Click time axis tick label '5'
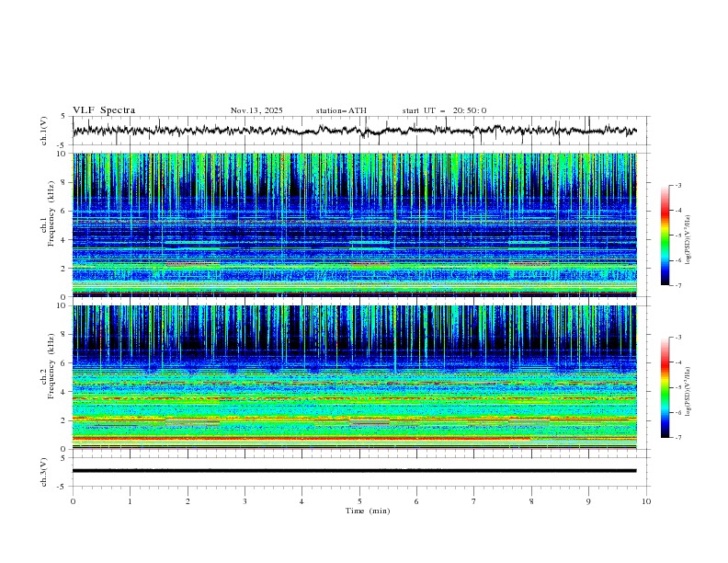 [359, 501]
